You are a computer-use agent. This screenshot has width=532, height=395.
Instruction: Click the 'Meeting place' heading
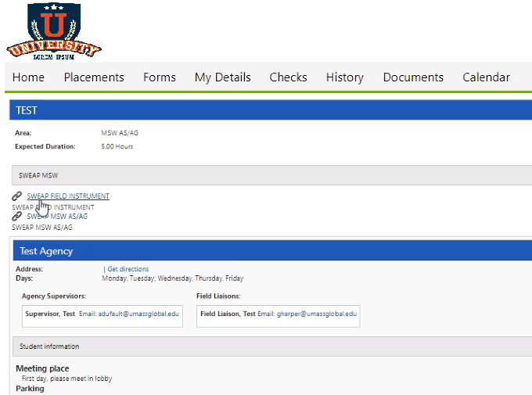pyautogui.click(x=42, y=368)
